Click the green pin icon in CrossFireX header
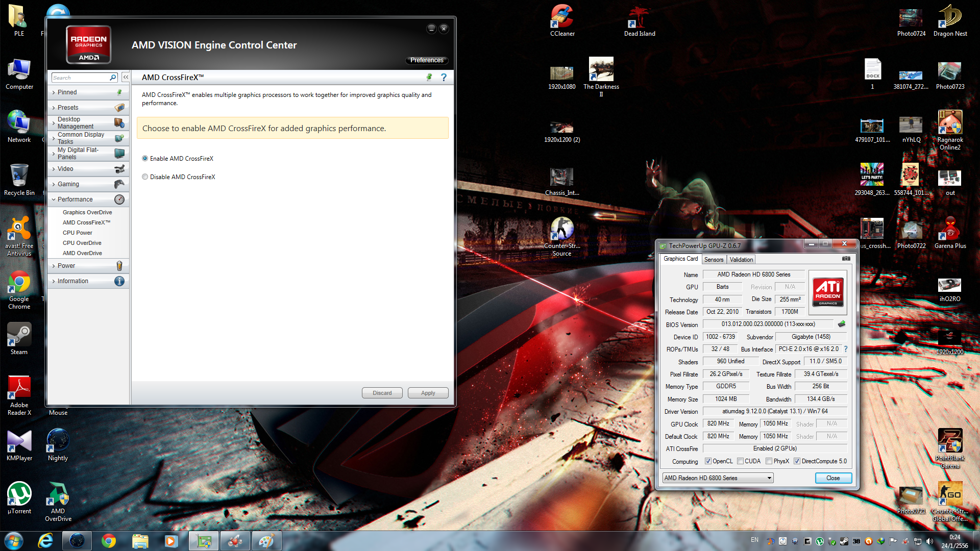 (x=429, y=78)
